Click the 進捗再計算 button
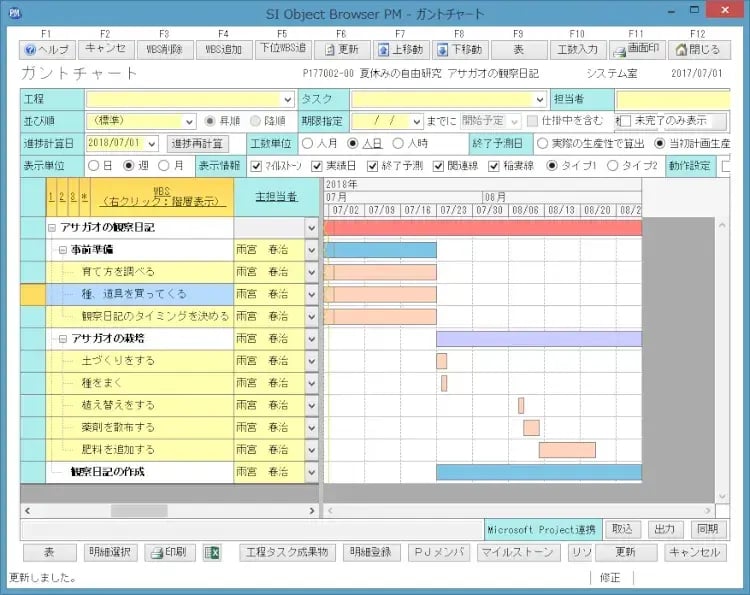Viewport: 750px width, 595px height. click(198, 143)
